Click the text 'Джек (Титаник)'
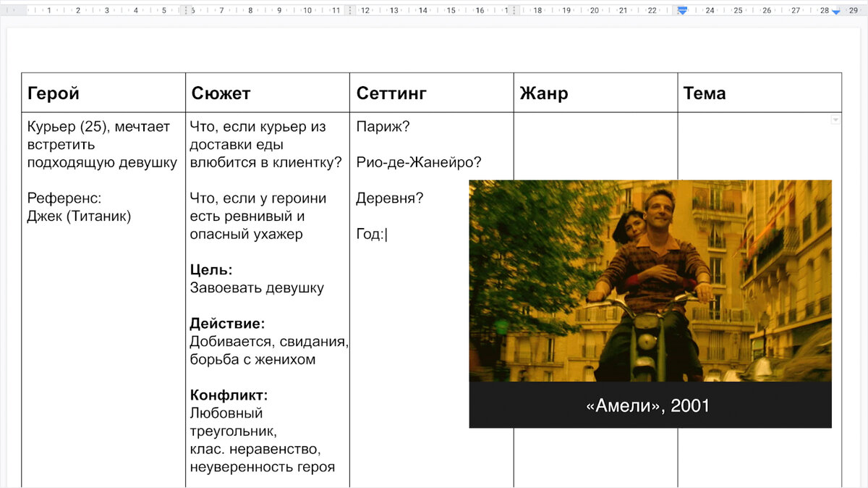The width and height of the screenshot is (868, 488). 80,216
